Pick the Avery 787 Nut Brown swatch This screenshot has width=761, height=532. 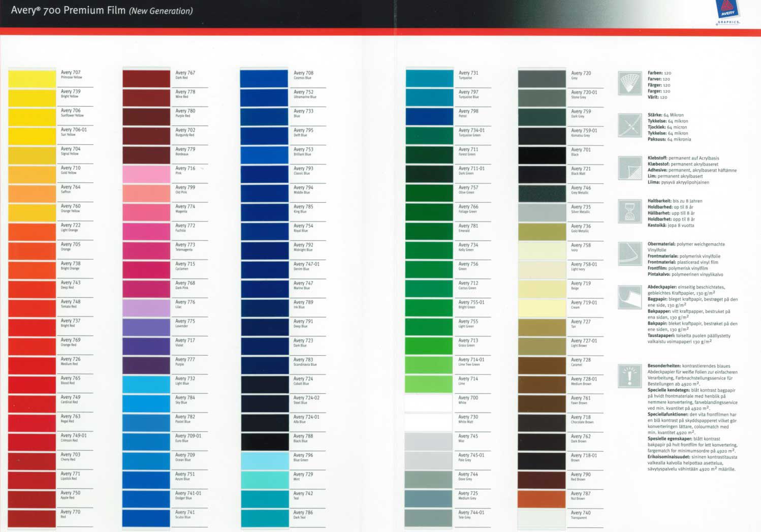[x=542, y=499]
